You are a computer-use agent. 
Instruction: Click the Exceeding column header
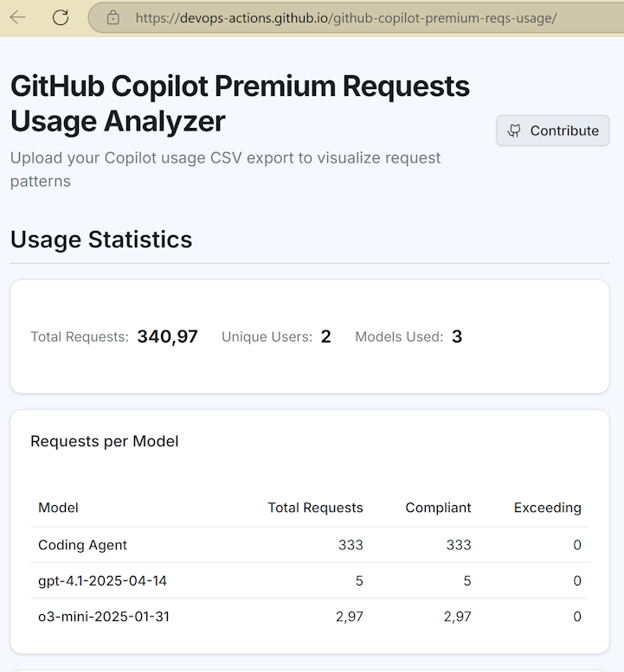(547, 508)
